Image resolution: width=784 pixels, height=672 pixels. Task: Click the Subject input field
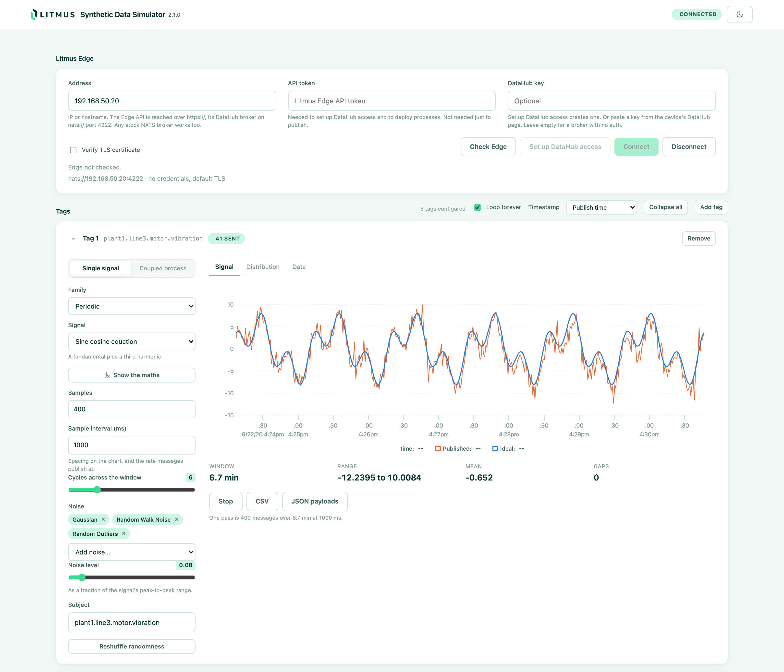pos(132,623)
